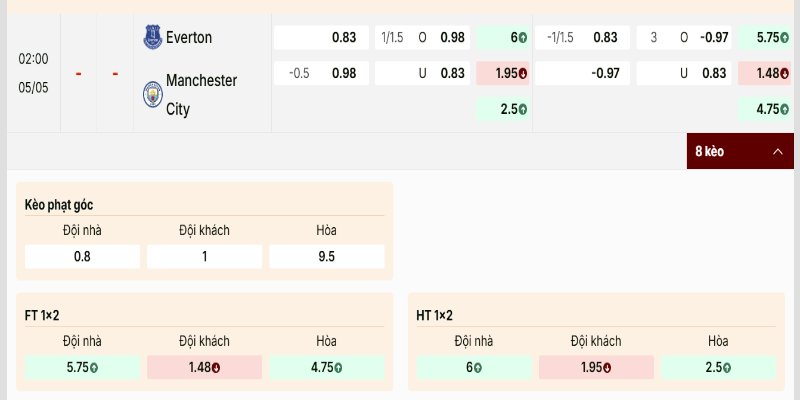Select FT 1×2 Đội nhà odds 5.75

click(x=82, y=367)
